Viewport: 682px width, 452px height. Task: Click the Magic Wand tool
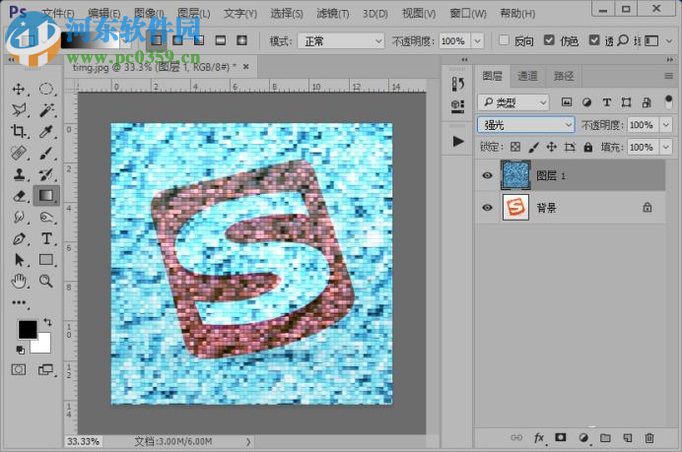tap(46, 110)
